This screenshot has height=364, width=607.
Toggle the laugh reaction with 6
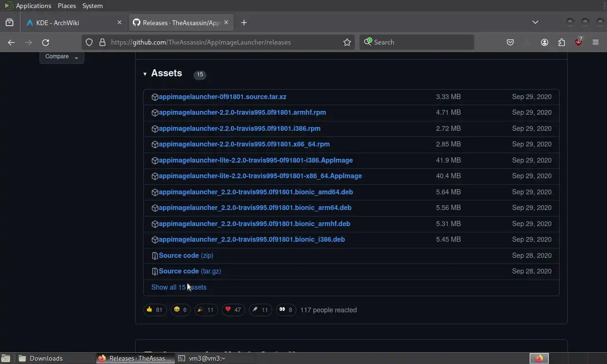(x=181, y=310)
